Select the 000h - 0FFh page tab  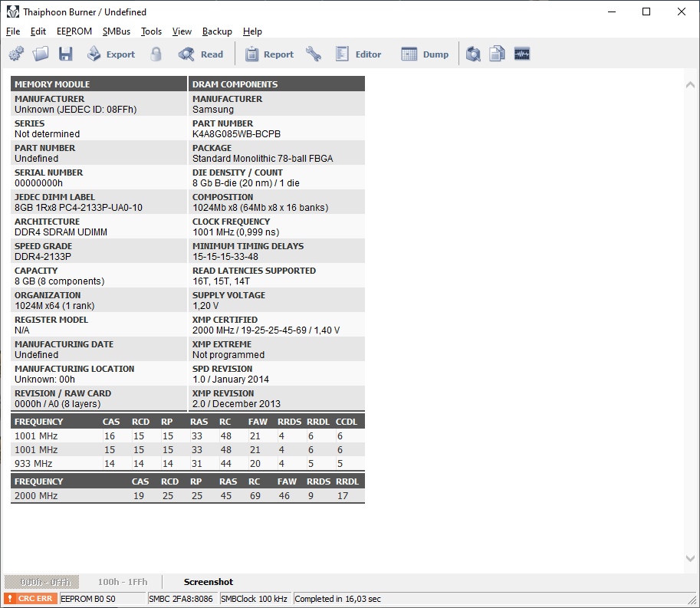(x=42, y=582)
